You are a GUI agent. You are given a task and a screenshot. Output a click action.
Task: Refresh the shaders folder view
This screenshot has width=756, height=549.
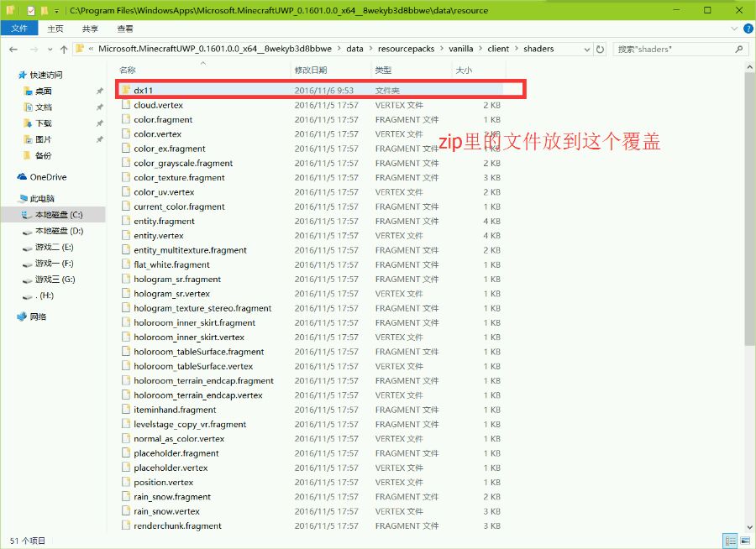(601, 50)
